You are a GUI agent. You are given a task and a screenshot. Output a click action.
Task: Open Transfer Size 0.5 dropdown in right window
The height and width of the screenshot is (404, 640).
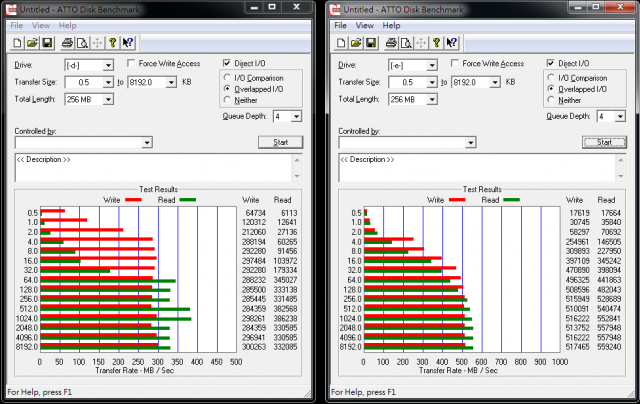pos(432,82)
